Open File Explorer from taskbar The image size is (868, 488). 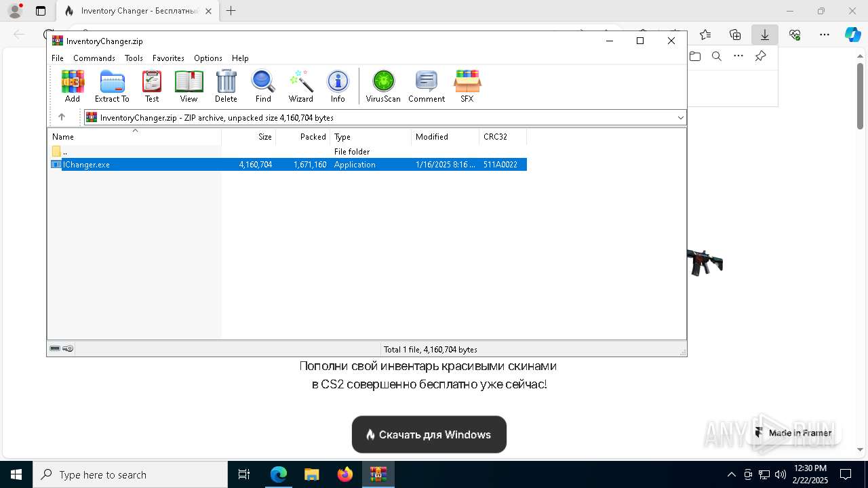pos(312,474)
